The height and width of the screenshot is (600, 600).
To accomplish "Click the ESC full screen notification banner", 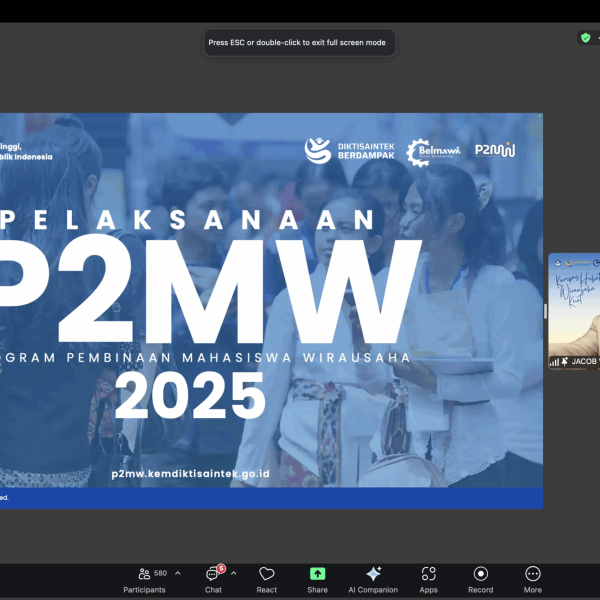I will (300, 42).
